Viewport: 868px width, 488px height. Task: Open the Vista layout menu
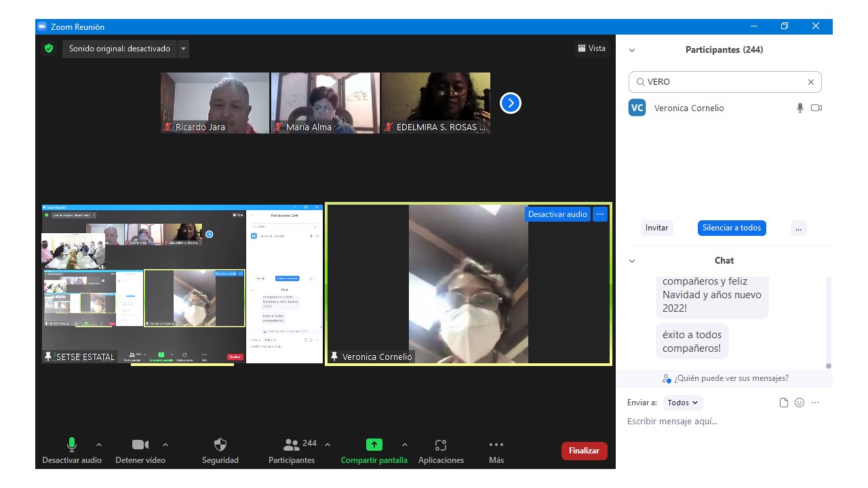tap(591, 48)
